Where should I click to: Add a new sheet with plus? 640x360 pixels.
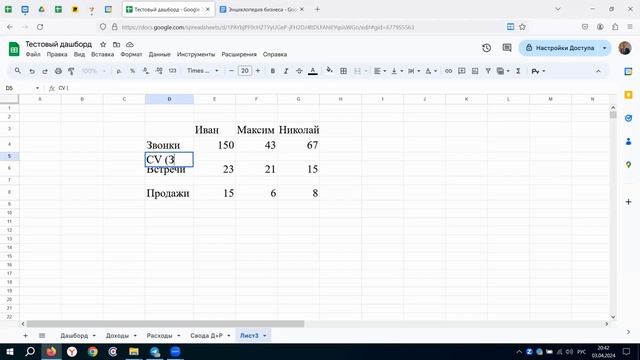tap(25, 336)
